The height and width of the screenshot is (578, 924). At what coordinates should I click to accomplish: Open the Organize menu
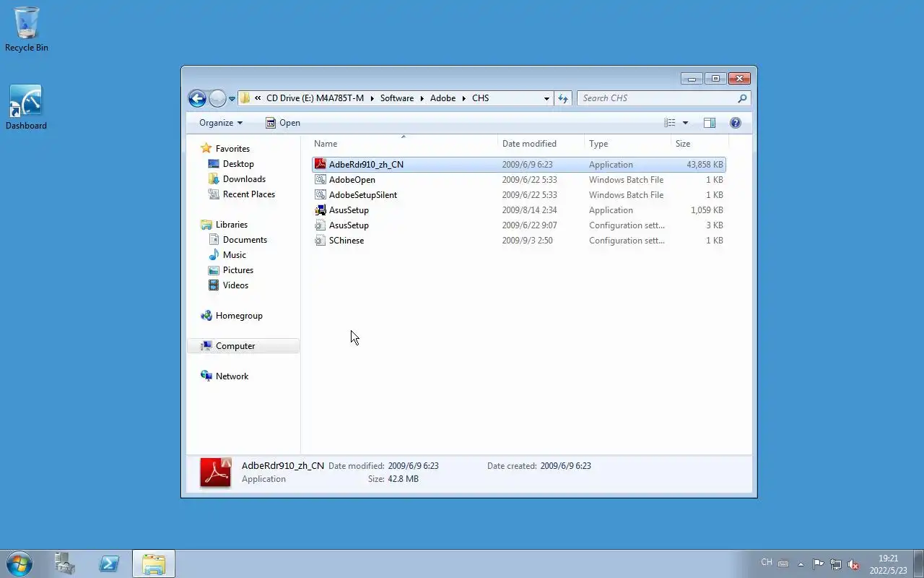point(221,123)
